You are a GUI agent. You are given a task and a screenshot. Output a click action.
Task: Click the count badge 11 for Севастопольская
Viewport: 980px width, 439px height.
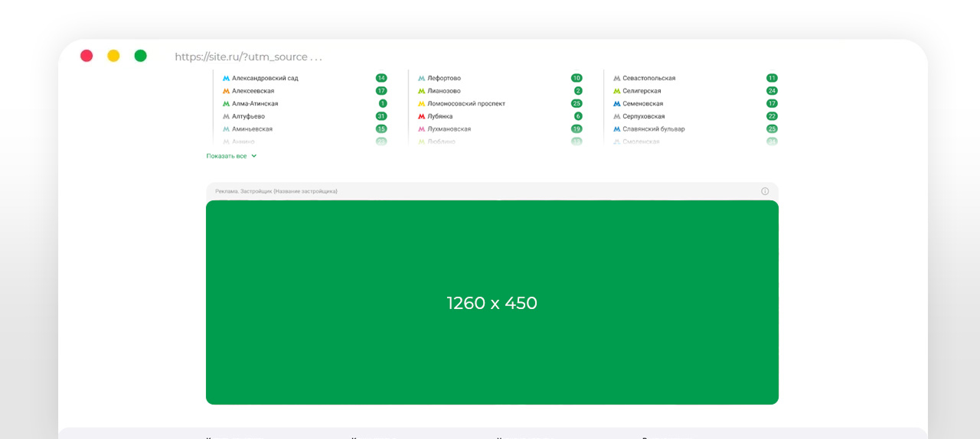click(x=772, y=78)
